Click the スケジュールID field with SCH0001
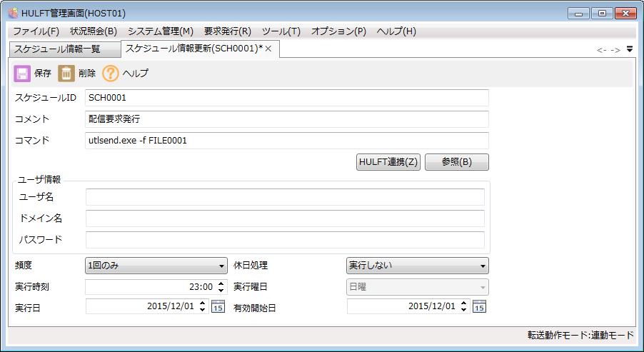Viewport: 644px width, 352px height. click(287, 98)
